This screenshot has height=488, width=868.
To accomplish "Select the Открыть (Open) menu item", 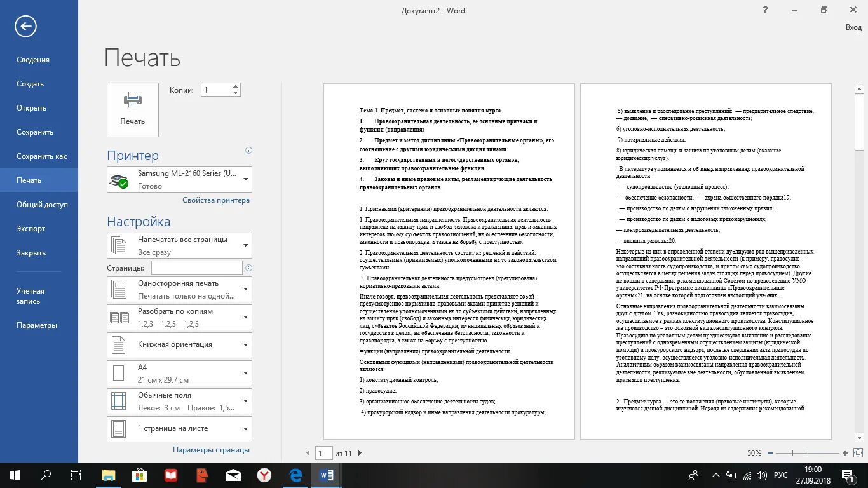I will tap(39, 108).
